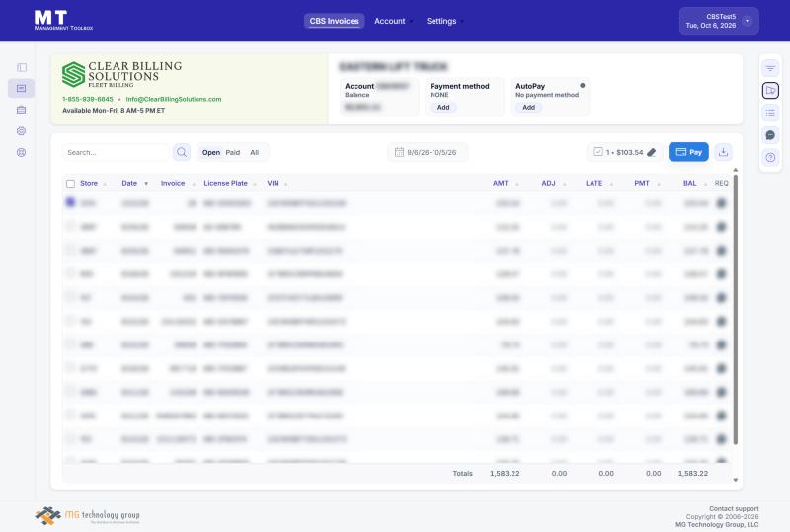Image resolution: width=790 pixels, height=532 pixels.
Task: Toggle the Date column sort arrow
Action: point(146,184)
